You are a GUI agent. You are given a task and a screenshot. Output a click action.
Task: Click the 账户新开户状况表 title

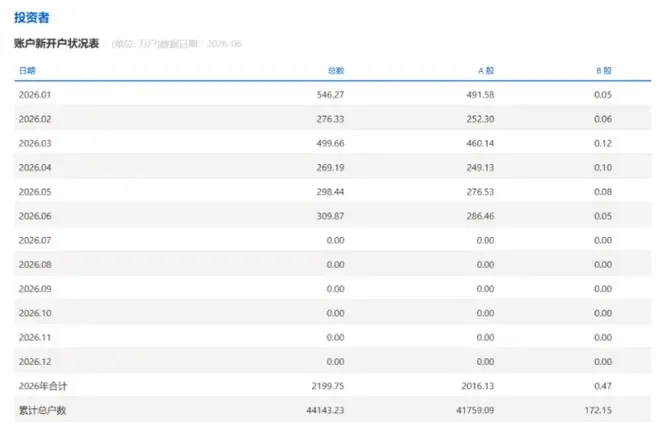point(57,43)
